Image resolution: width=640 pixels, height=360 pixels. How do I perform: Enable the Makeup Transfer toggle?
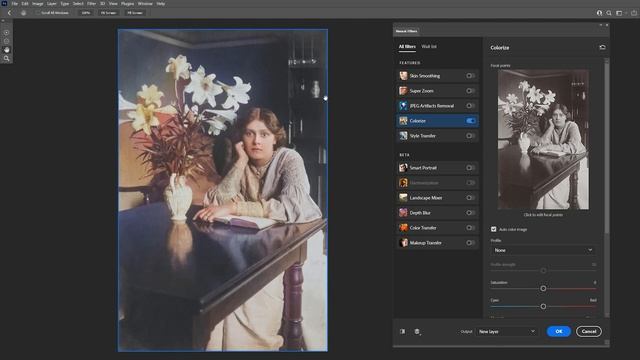point(470,243)
